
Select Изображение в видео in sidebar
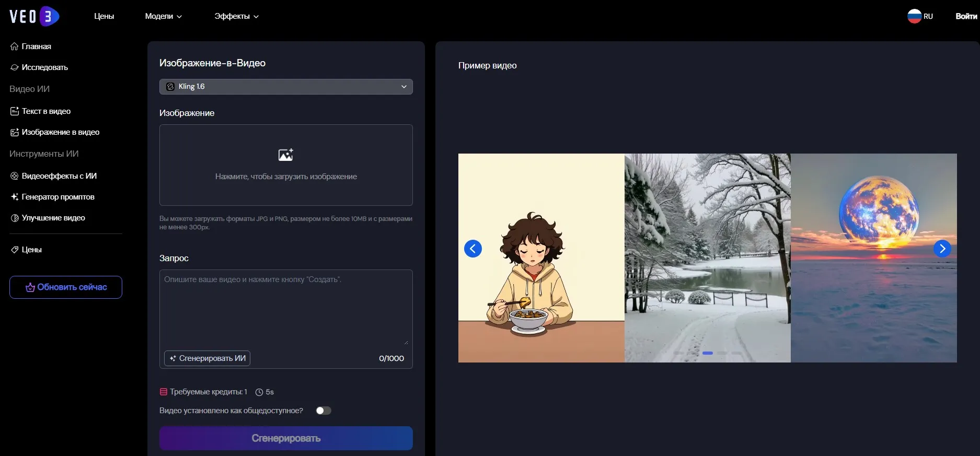click(55, 132)
